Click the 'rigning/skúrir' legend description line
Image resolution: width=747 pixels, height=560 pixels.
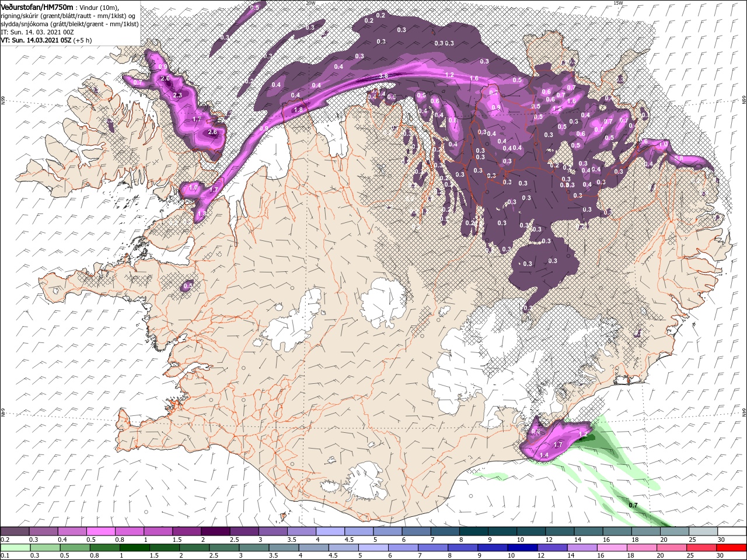[68, 15]
